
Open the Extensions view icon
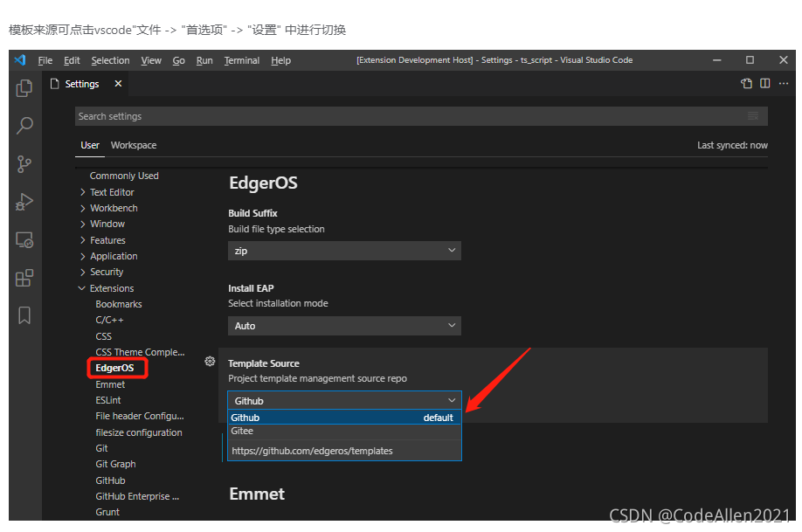coord(24,279)
